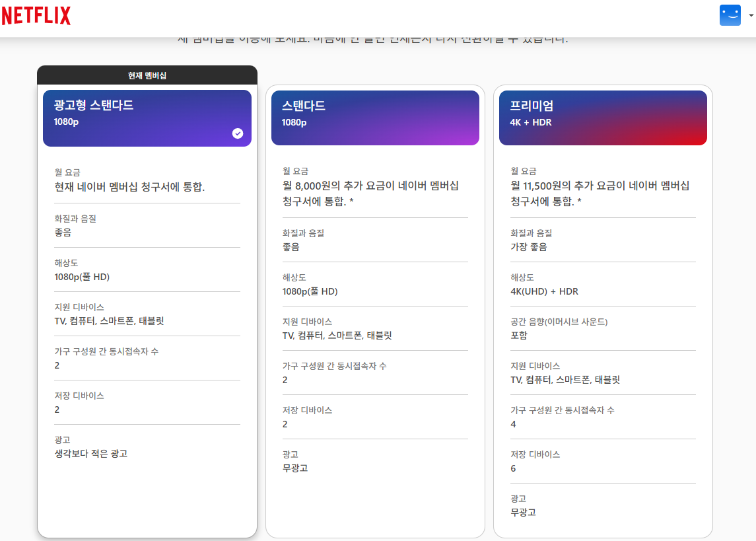Image resolution: width=756 pixels, height=541 pixels.
Task: Click the checkmark on 광고형 스탠다드 plan
Action: (238, 133)
